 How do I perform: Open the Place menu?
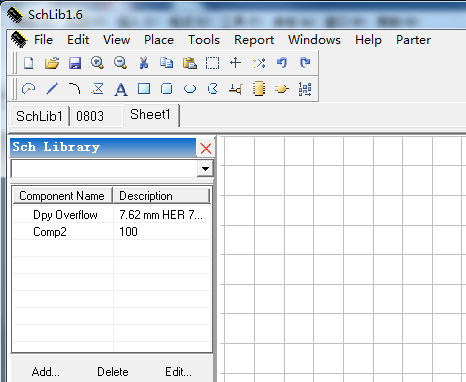pos(159,40)
